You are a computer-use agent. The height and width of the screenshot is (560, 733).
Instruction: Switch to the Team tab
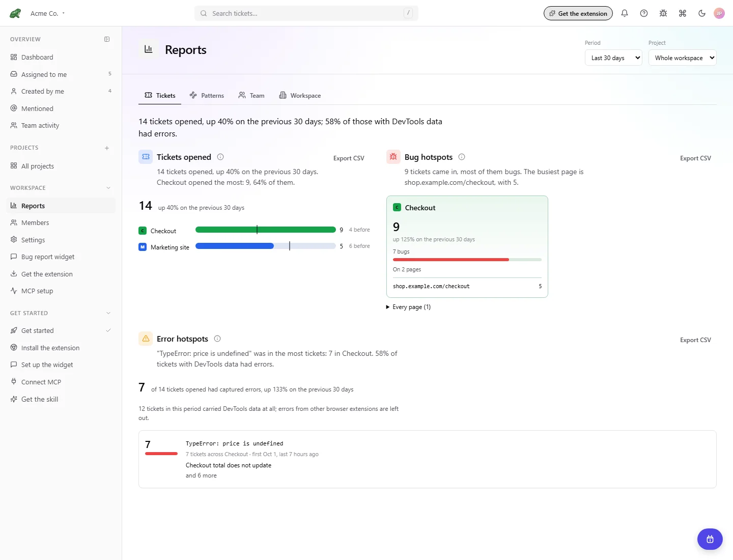click(251, 96)
